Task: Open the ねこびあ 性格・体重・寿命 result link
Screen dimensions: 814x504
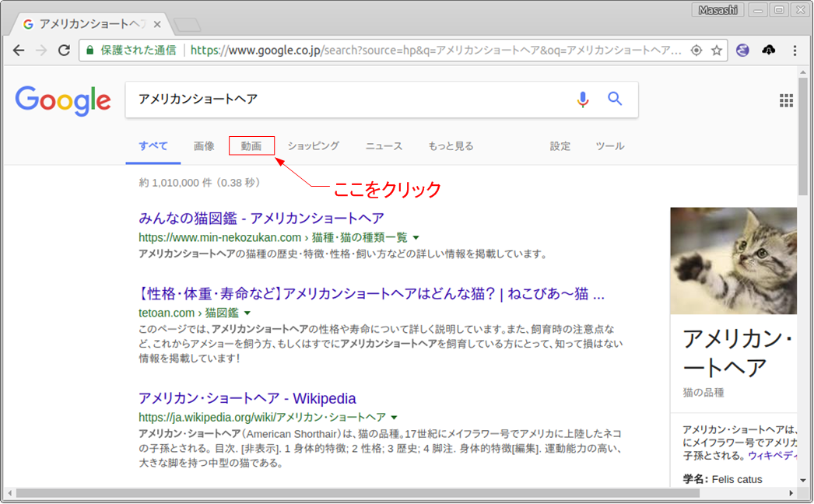Action: 372,294
